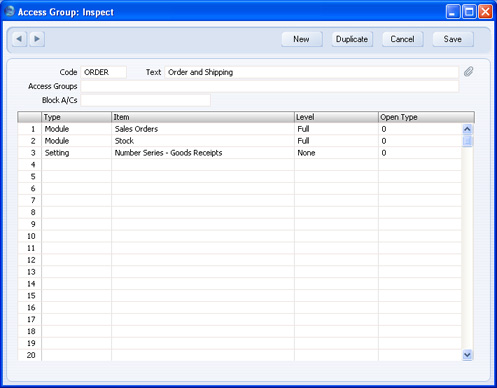This screenshot has width=497, height=388.
Task: Select row number 2
Action: click(30, 141)
